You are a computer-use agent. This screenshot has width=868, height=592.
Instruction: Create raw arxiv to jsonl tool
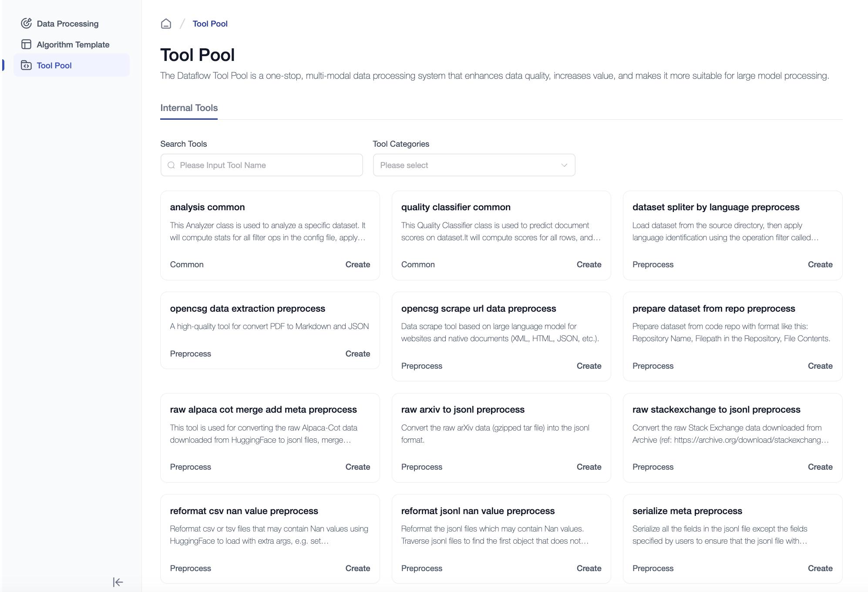click(x=589, y=467)
